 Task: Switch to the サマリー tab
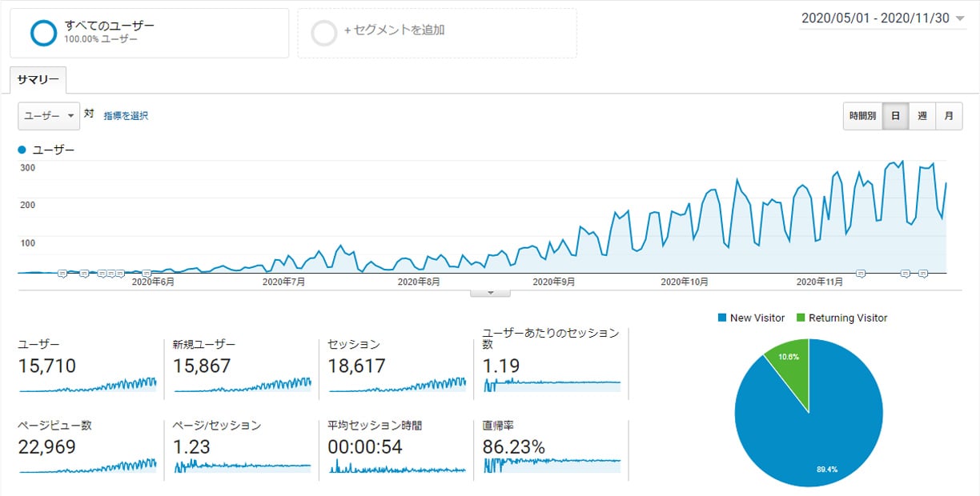coord(37,79)
